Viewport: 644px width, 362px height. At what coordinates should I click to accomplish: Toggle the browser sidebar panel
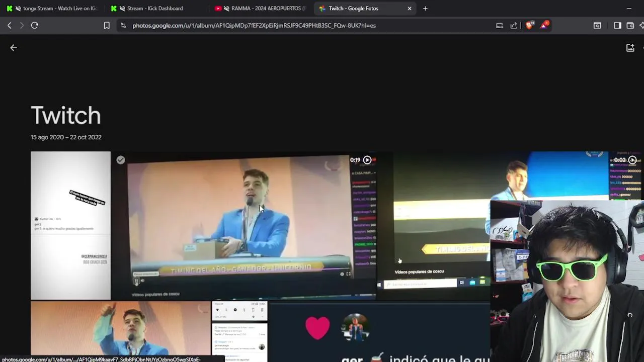[x=617, y=25]
